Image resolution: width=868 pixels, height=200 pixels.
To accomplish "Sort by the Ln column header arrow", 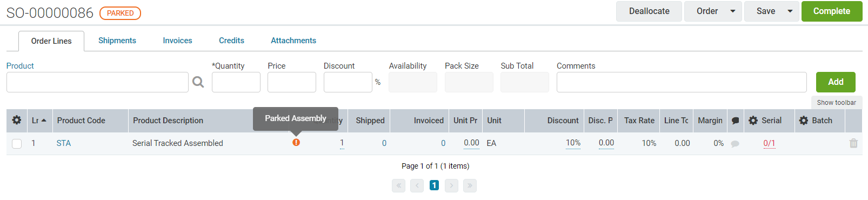I will pyautogui.click(x=44, y=121).
